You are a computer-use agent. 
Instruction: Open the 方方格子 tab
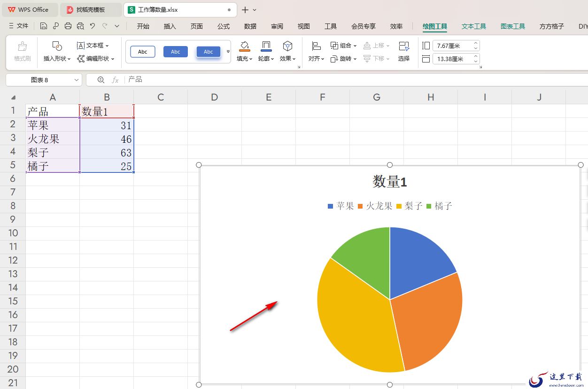tap(552, 27)
